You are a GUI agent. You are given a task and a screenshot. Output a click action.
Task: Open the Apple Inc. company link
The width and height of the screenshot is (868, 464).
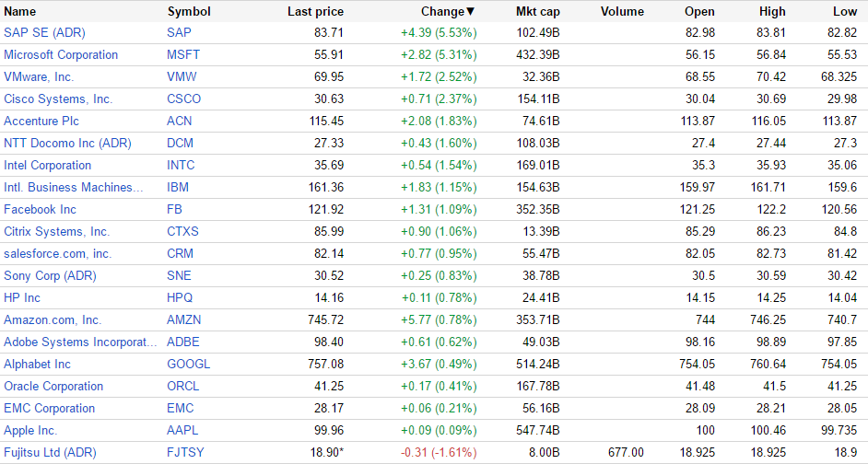pos(30,430)
